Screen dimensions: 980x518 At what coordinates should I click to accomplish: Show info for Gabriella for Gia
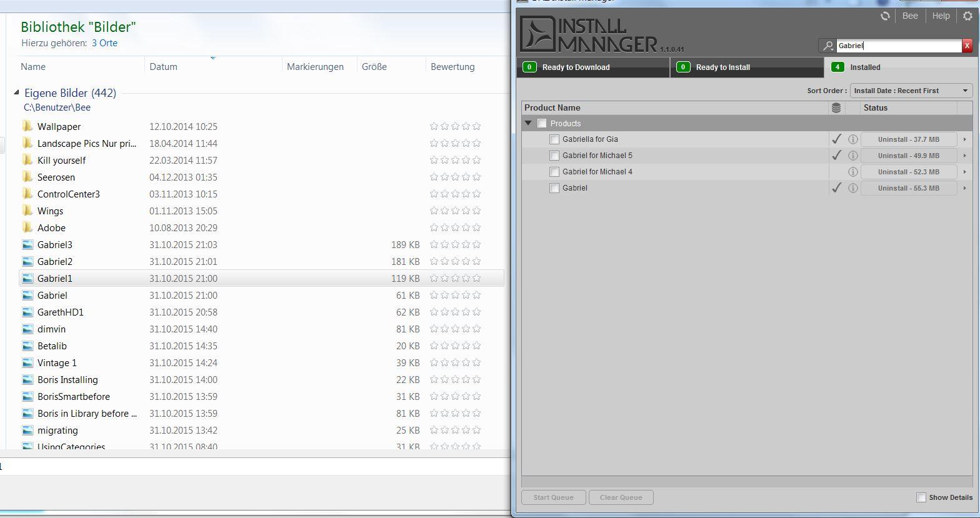tap(852, 139)
